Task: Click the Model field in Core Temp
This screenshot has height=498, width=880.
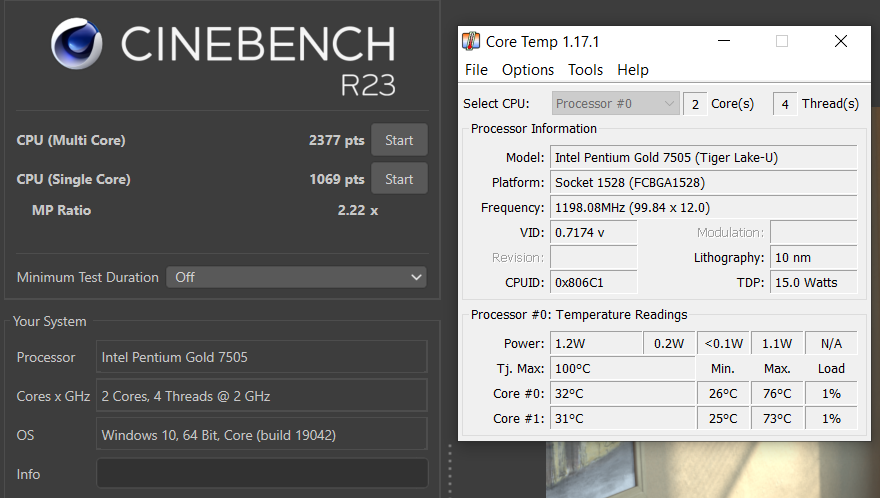Action: pos(704,158)
